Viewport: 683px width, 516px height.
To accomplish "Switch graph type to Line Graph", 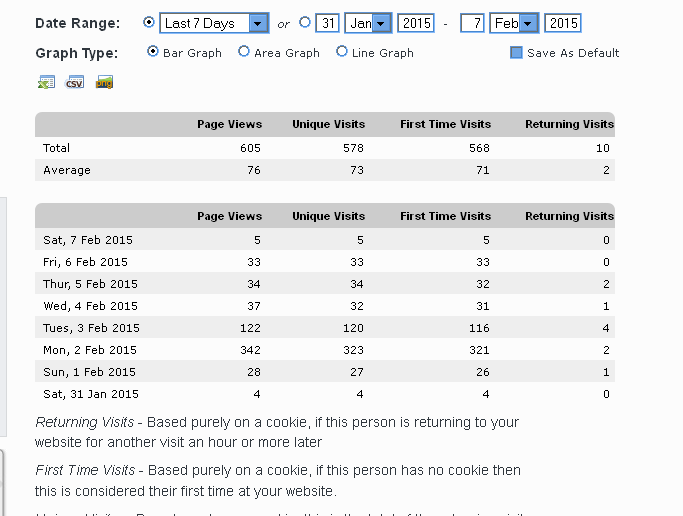I will [x=342, y=52].
